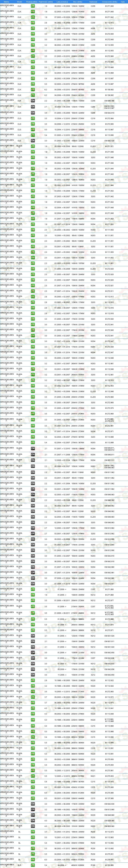
Task: Click the ON icon in the OM 642.856 row
Action: (x=33, y=669)
